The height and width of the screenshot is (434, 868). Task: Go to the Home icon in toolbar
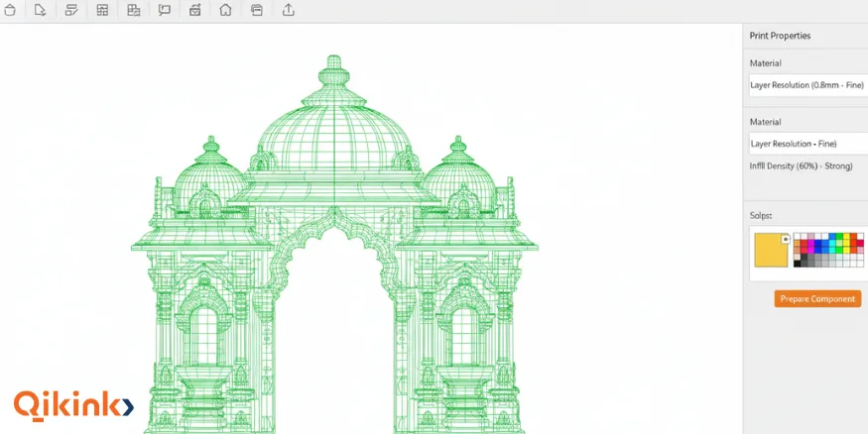click(x=225, y=11)
